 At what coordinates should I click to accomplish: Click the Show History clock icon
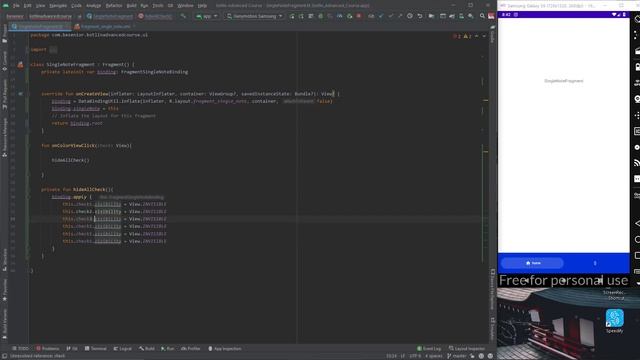(x=410, y=16)
